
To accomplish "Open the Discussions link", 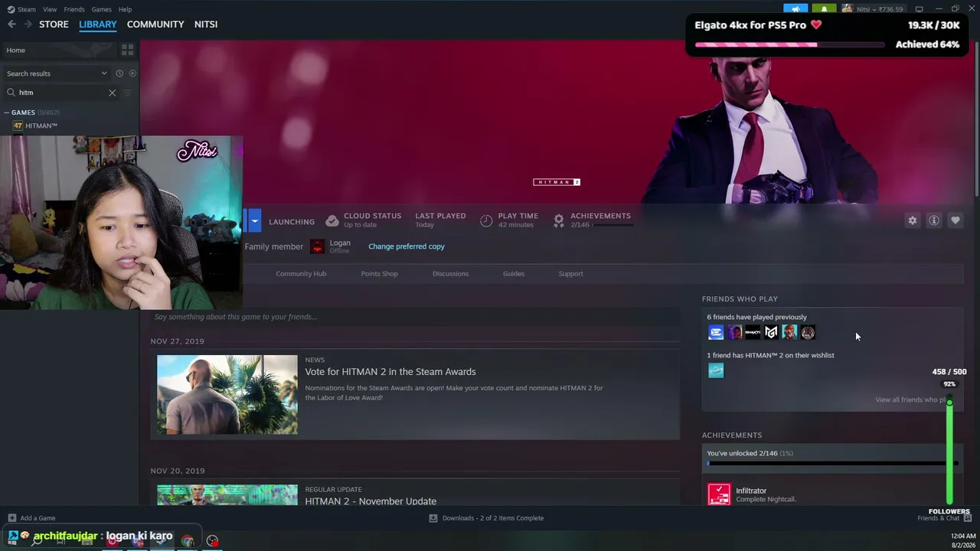I will coord(450,274).
